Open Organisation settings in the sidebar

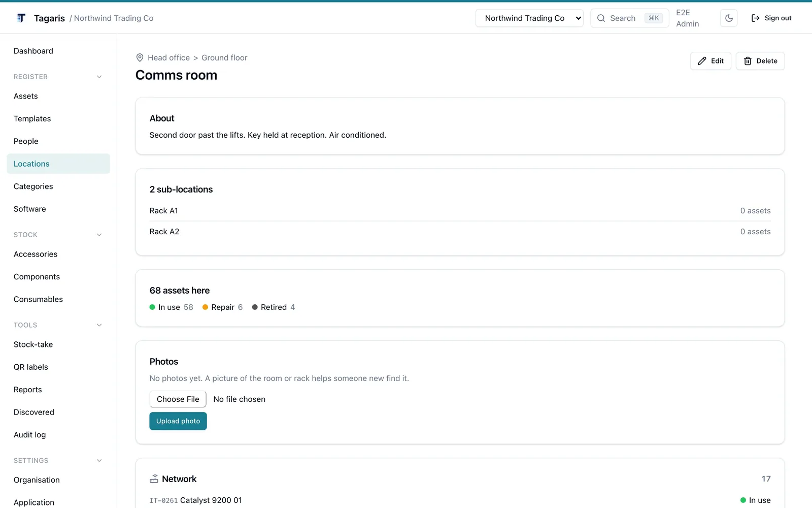click(x=58, y=480)
